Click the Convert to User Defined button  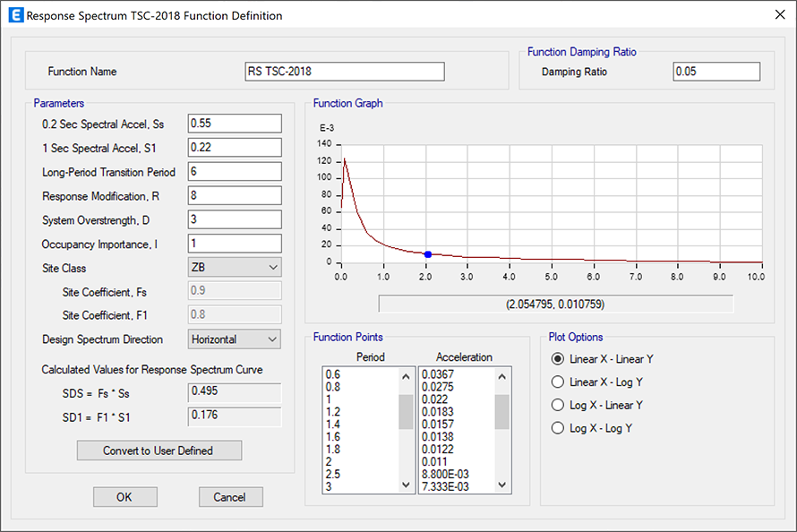click(159, 450)
